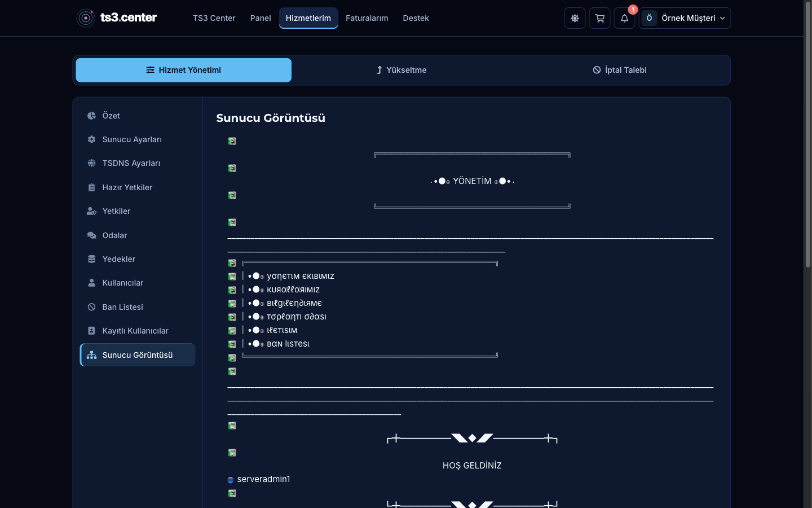
Task: Select the тσρℓαηтı σ∂αsı channel
Action: click(x=296, y=317)
